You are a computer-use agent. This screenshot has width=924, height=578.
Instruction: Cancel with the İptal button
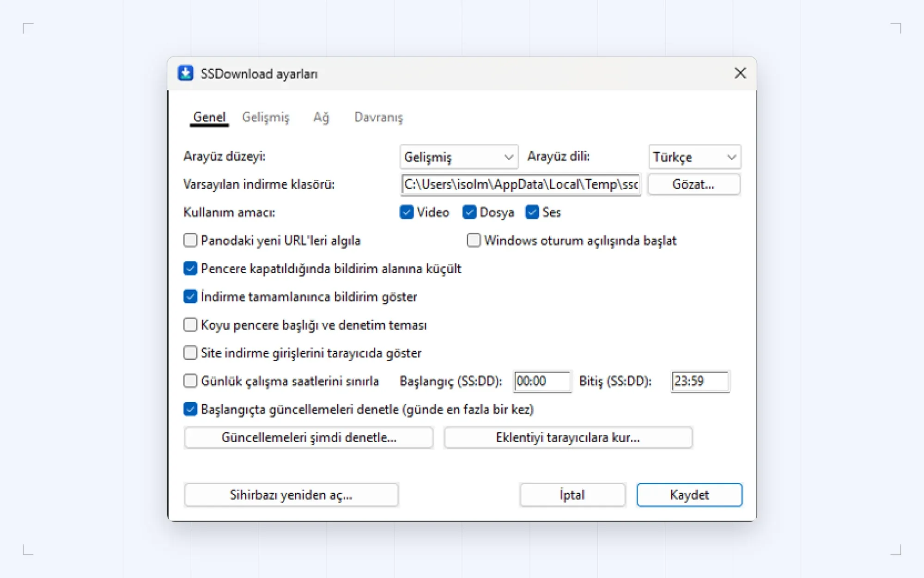pos(572,495)
